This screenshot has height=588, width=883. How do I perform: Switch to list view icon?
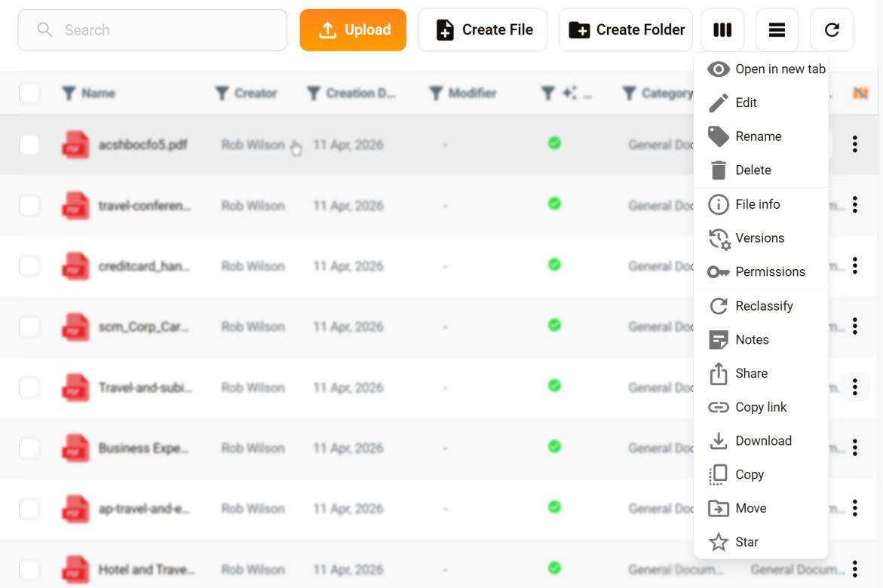point(777,30)
